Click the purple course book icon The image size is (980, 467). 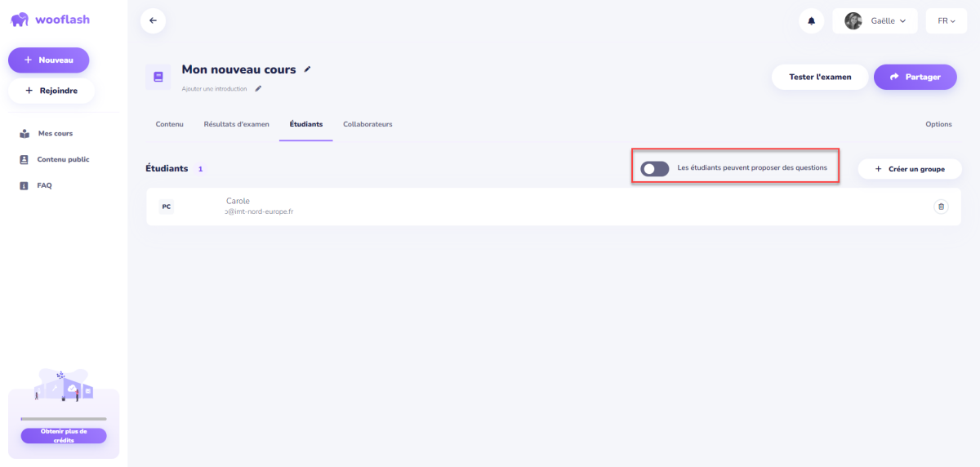point(158,77)
